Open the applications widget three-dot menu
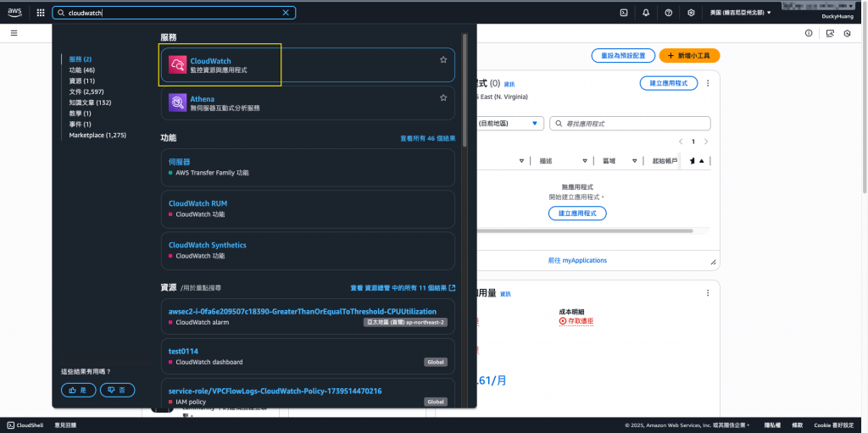Viewport: 868px width, 433px height. [708, 83]
